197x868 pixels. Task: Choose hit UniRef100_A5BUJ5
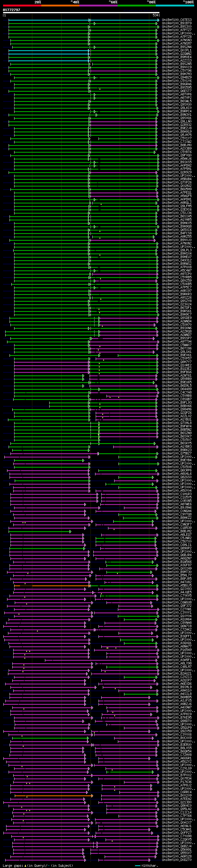click(176, 586)
